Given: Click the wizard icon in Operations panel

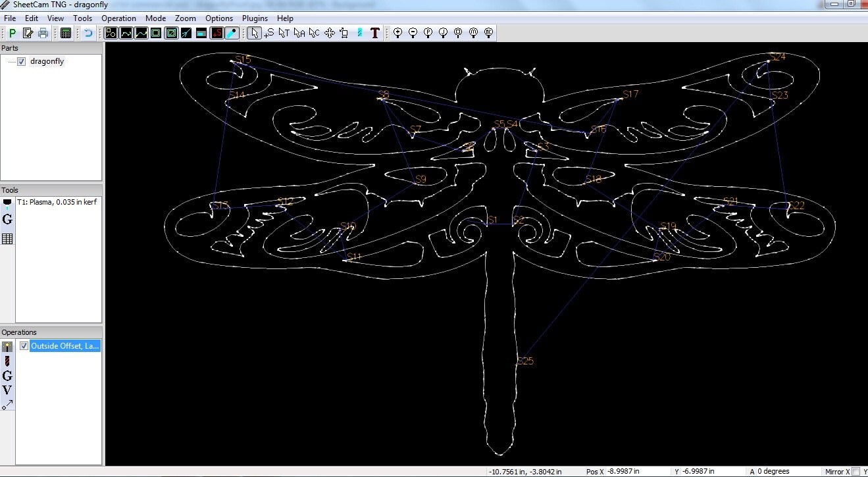Looking at the screenshot, I should pyautogui.click(x=7, y=345).
